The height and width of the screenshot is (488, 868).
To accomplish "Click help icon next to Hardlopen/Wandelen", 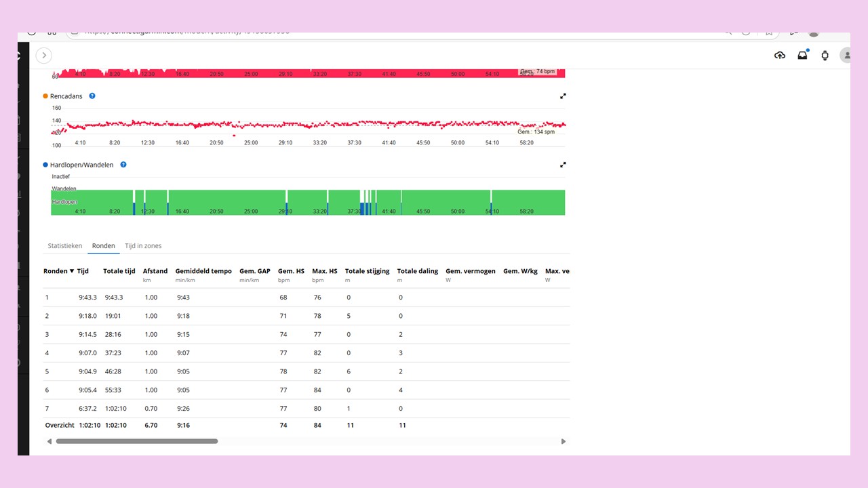I will (123, 165).
